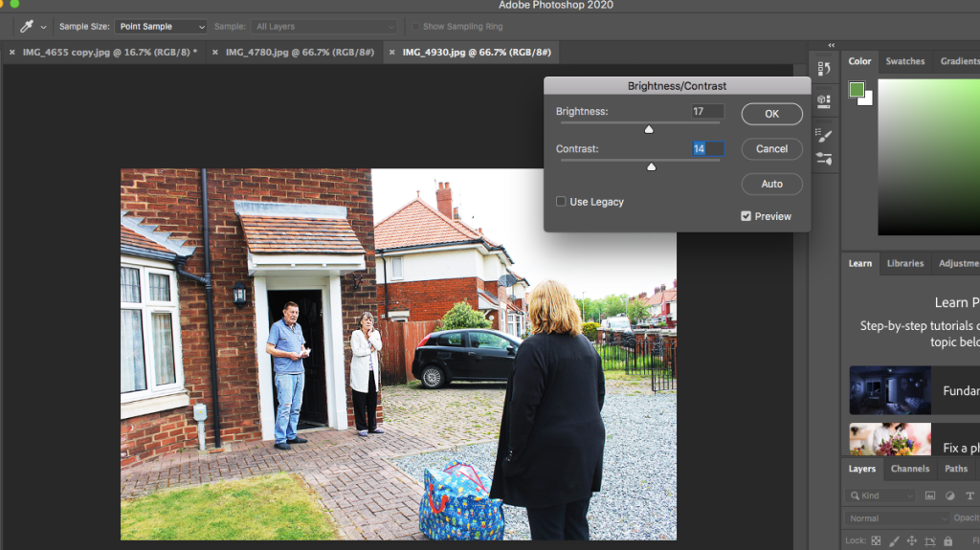Uncheck the Preview checkbox

(x=746, y=216)
